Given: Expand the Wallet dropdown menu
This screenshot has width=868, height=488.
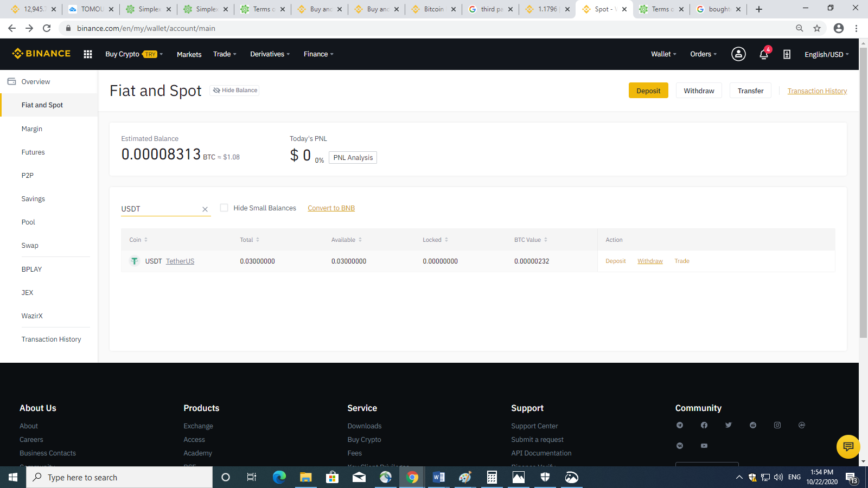Looking at the screenshot, I should click(x=663, y=54).
